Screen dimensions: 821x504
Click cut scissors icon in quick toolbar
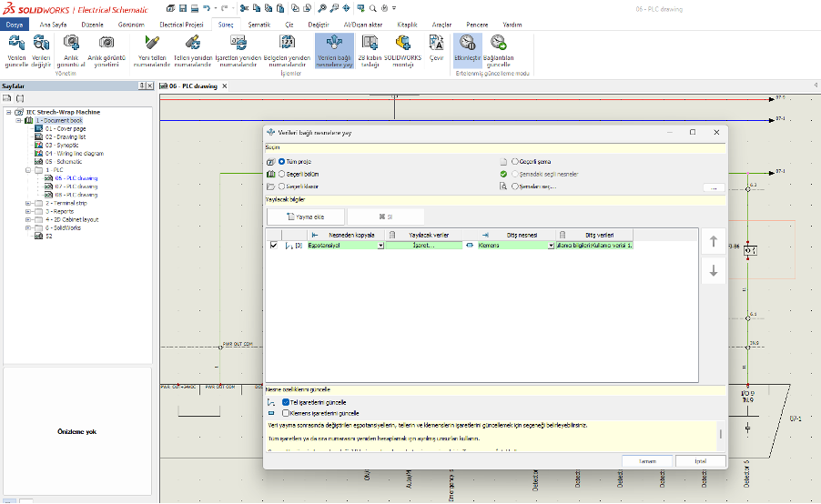pos(244,8)
